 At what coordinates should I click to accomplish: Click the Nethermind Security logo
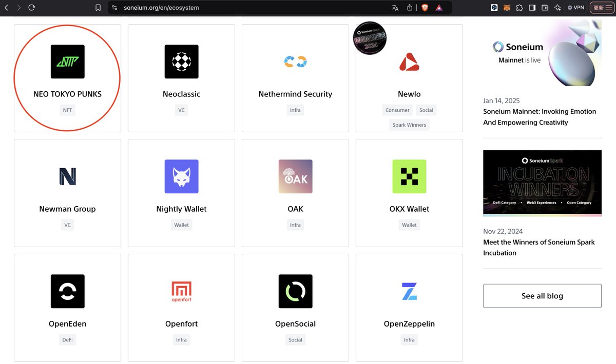[296, 62]
